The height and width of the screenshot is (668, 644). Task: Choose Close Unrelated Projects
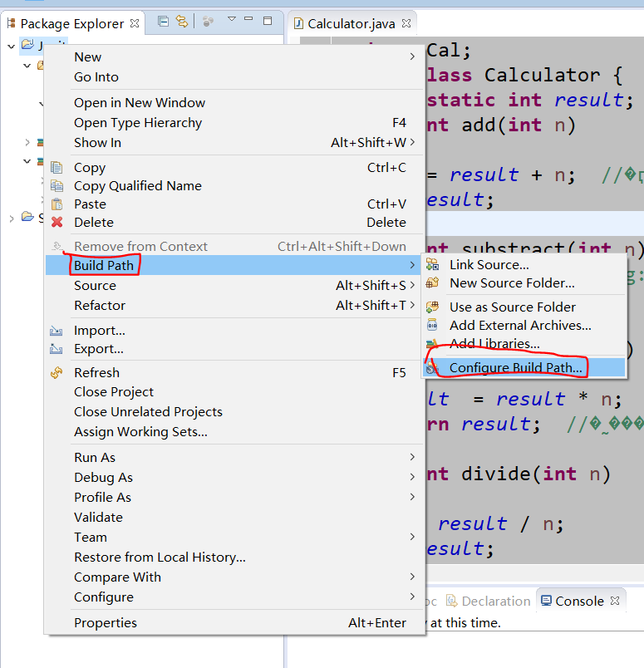tap(234, 411)
